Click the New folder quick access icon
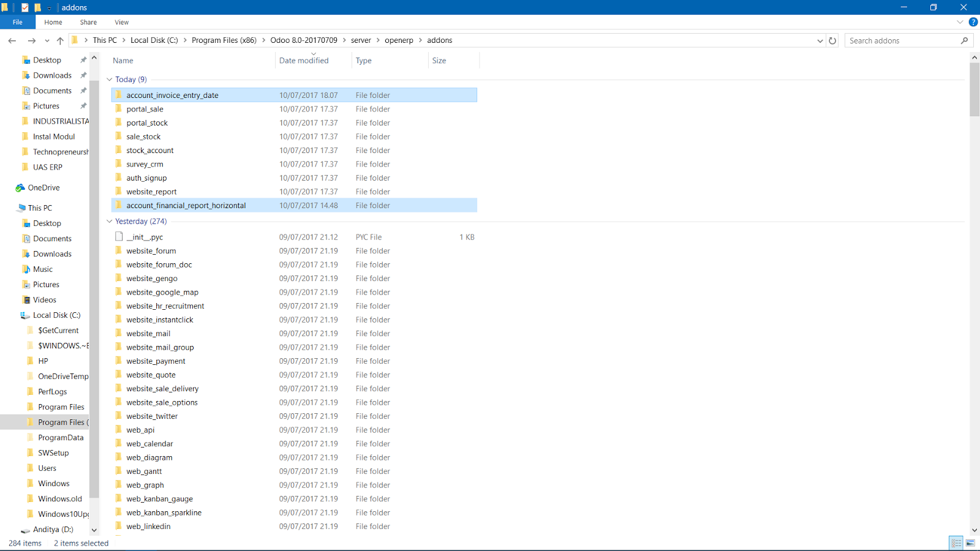Screen dimensions: 980x551 click(x=37, y=7)
